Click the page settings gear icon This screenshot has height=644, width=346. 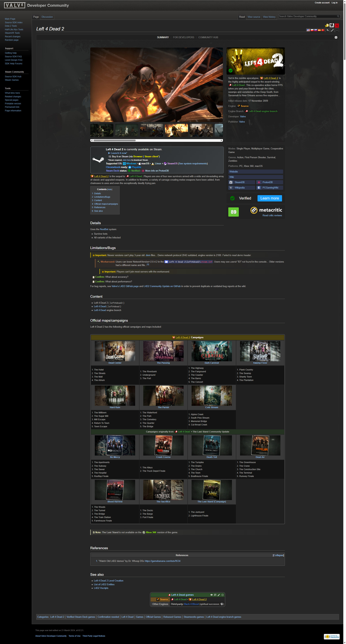coord(336,37)
